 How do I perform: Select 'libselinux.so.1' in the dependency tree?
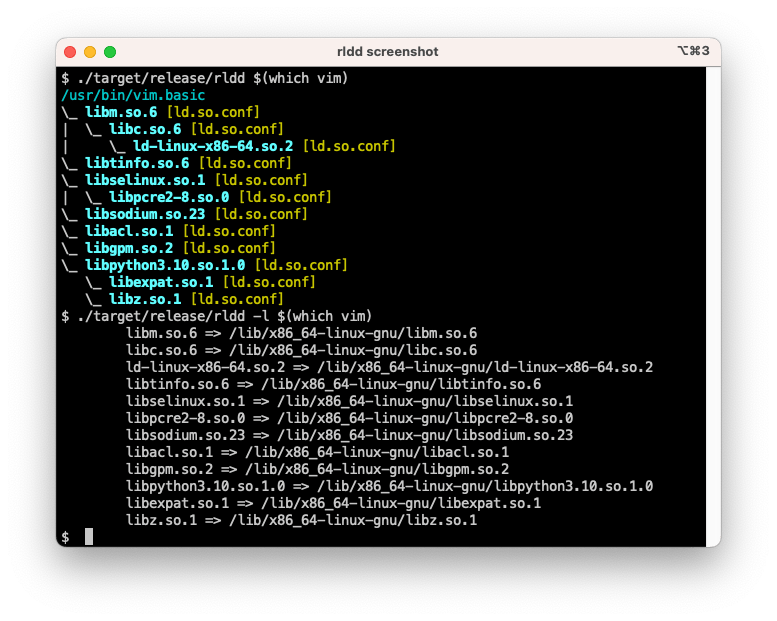click(145, 180)
